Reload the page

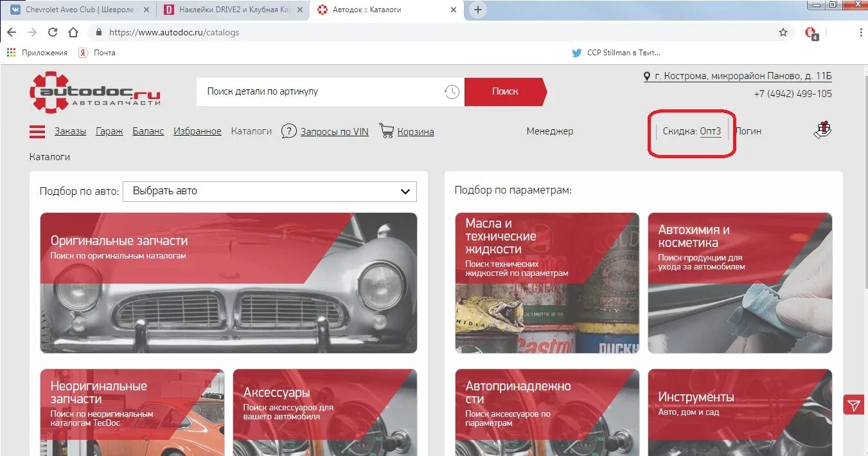coord(53,32)
